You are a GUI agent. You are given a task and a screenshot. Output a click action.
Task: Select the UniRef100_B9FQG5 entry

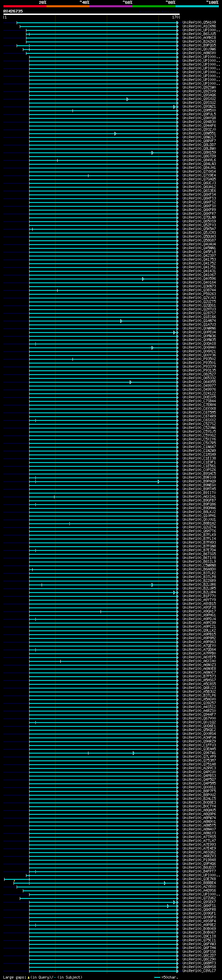[199, 45]
